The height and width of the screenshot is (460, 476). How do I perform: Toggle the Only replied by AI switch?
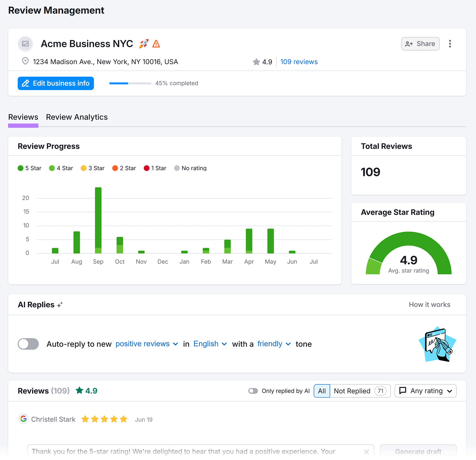coord(253,391)
